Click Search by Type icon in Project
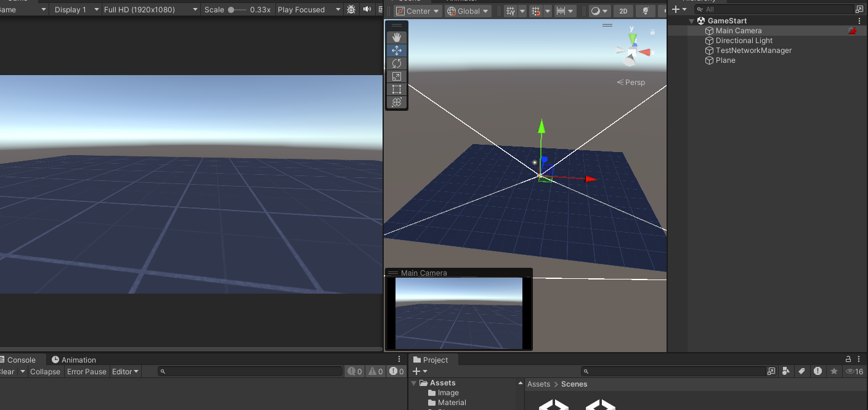Viewport: 868px width, 410px height. tap(786, 371)
